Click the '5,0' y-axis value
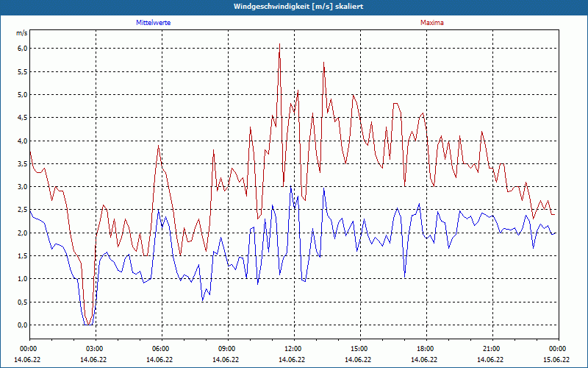The width and height of the screenshot is (588, 368). 23,95
